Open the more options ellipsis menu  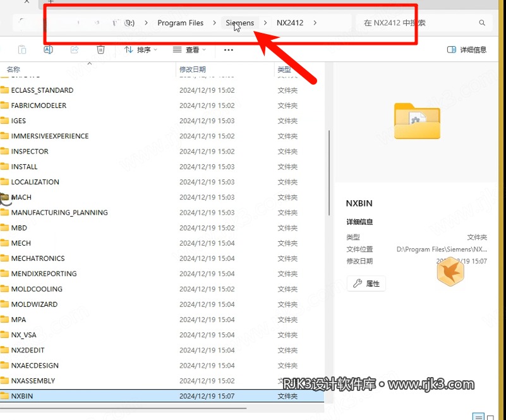click(229, 50)
